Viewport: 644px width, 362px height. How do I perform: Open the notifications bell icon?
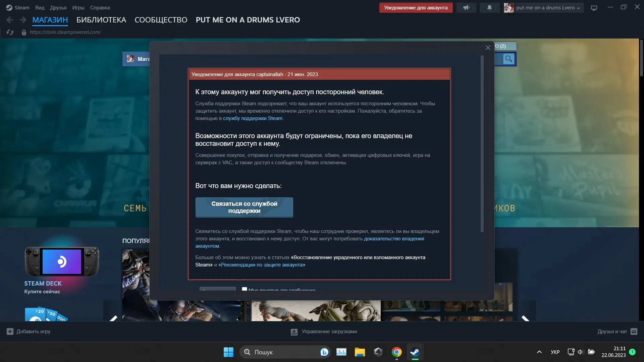(x=489, y=7)
